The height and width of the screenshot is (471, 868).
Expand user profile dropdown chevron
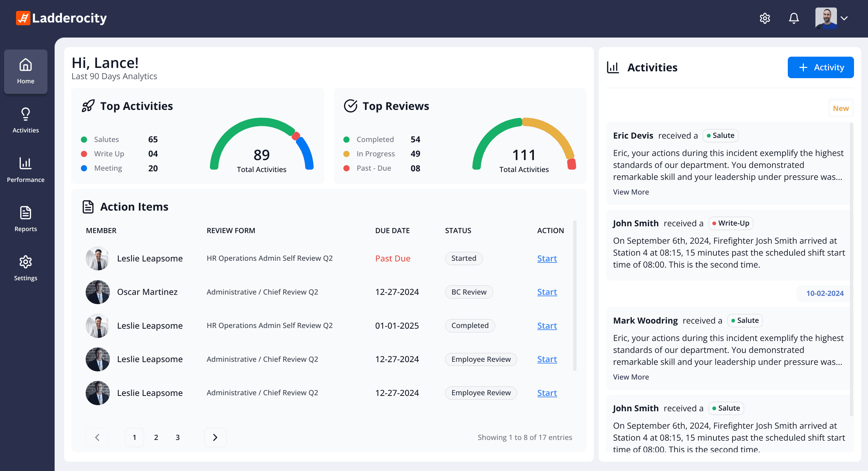844,18
